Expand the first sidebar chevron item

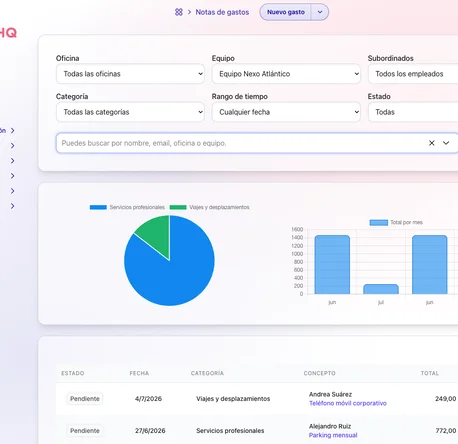click(x=12, y=130)
